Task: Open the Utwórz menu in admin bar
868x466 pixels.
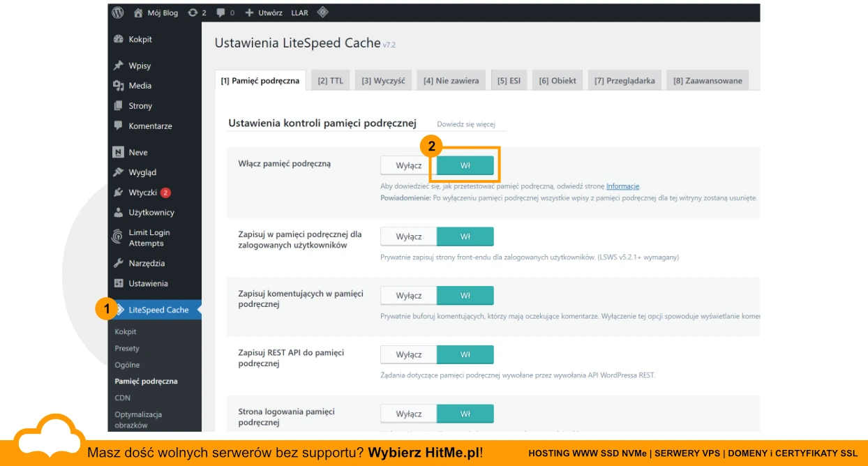Action: [270, 13]
